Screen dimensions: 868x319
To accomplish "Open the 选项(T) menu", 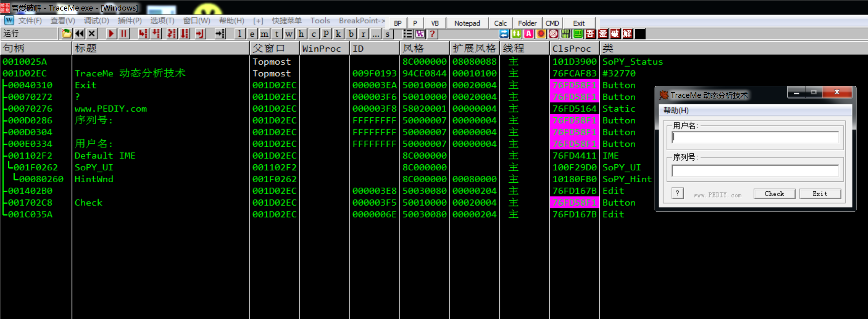I will click(163, 21).
